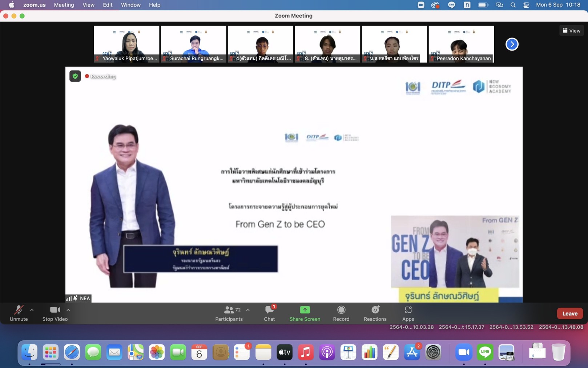Open Music from the Dock
Image resolution: width=588 pixels, height=368 pixels.
point(306,352)
